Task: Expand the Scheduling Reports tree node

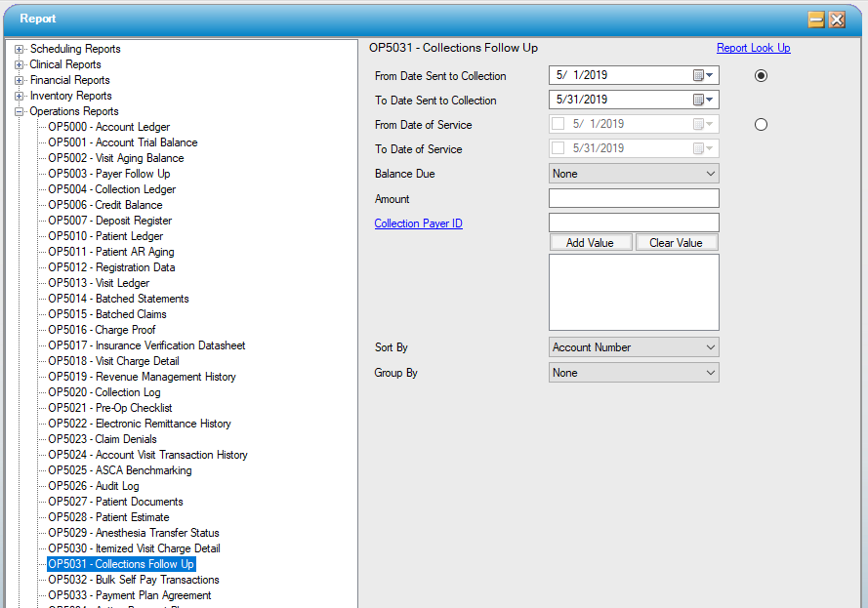Action: pos(20,49)
